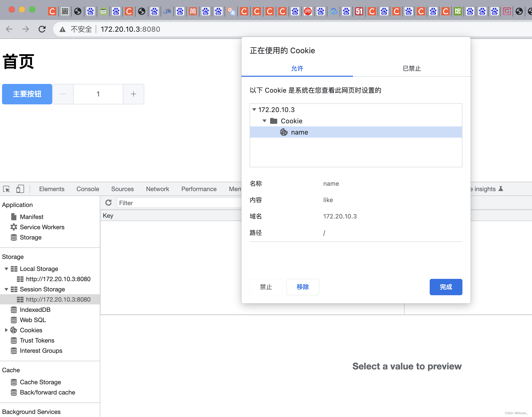Select http://172.20.10.3:8080 under Local Storage
This screenshot has height=417, width=532.
[58, 279]
